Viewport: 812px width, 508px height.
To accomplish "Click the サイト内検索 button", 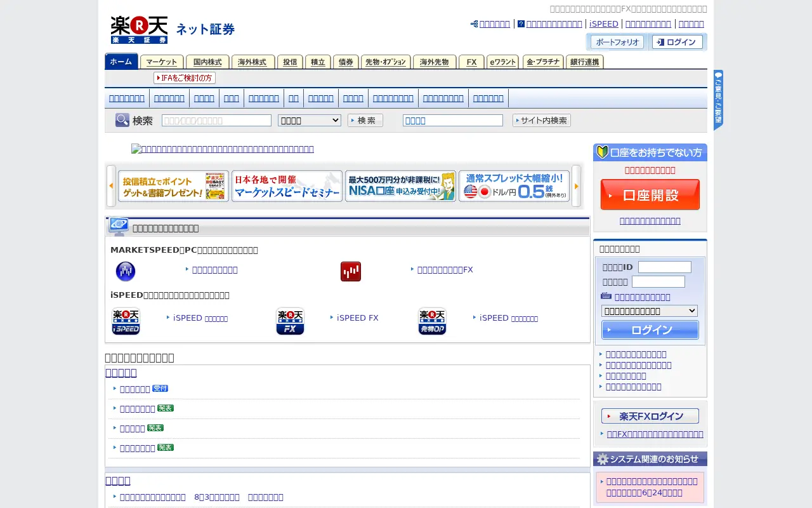I will pos(542,120).
